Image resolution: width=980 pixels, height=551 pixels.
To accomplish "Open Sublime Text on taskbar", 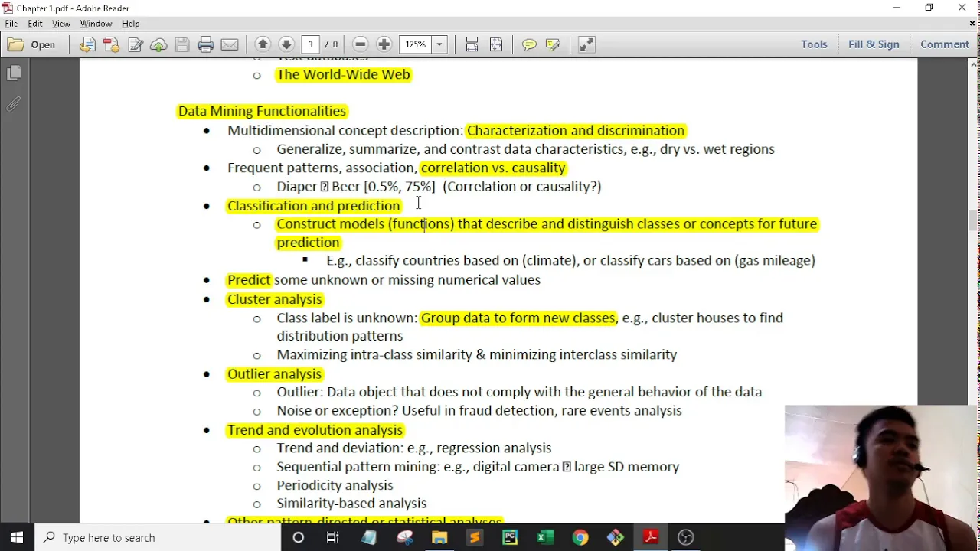I will pos(475,537).
